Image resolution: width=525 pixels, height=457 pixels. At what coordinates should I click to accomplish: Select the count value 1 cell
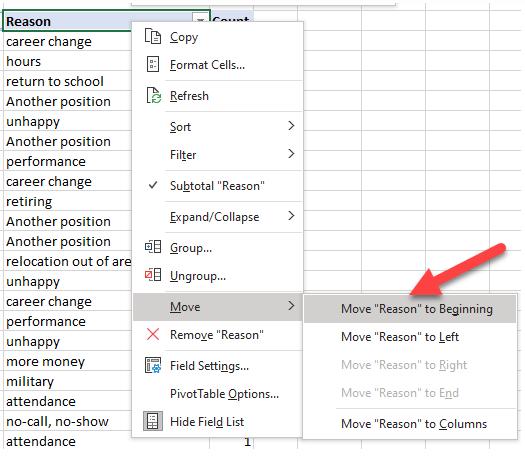(232, 442)
